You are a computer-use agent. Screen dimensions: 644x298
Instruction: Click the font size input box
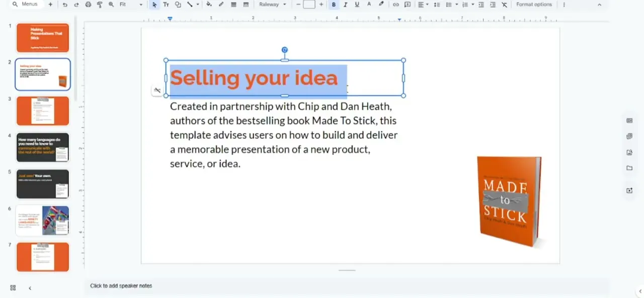point(309,5)
